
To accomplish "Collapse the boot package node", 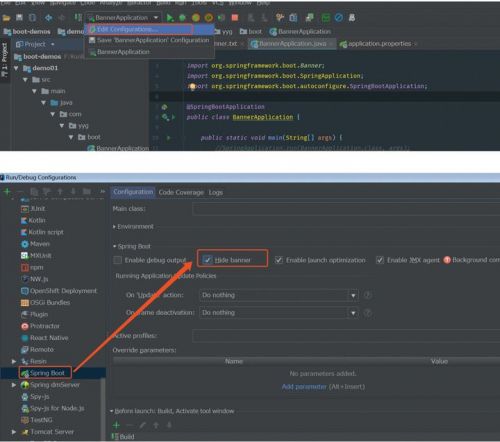I will [71, 137].
